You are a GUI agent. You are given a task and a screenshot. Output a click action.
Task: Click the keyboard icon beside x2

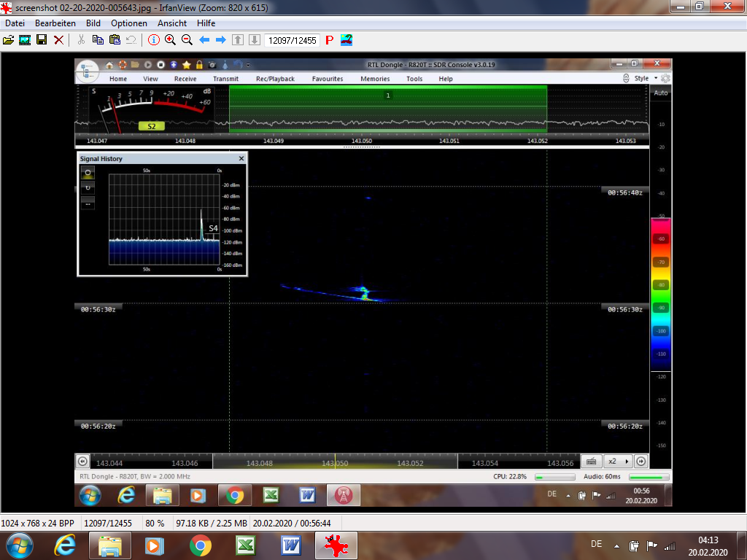pos(591,461)
